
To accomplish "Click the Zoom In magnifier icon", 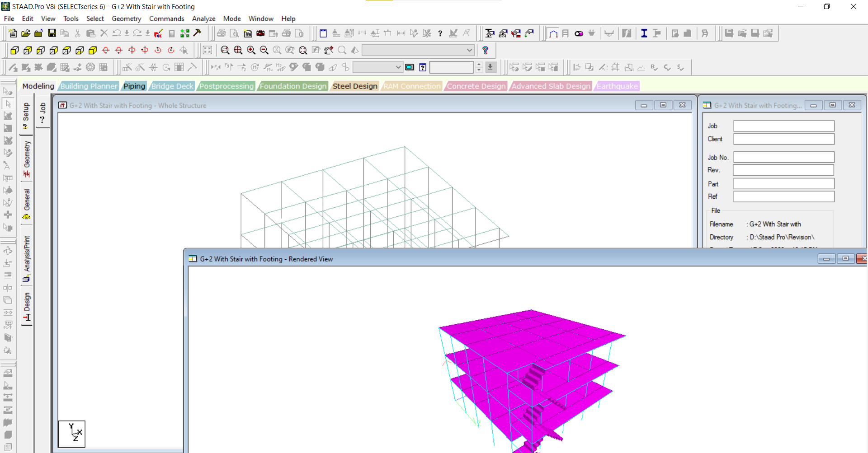I will (x=251, y=51).
